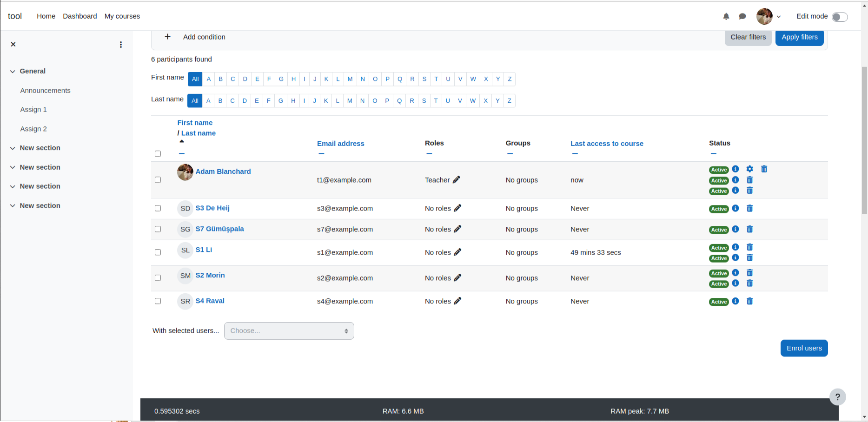Viewport: 868px width, 422px height.
Task: Delete S2 Morin's second enrolment trash icon
Action: pyautogui.click(x=750, y=284)
